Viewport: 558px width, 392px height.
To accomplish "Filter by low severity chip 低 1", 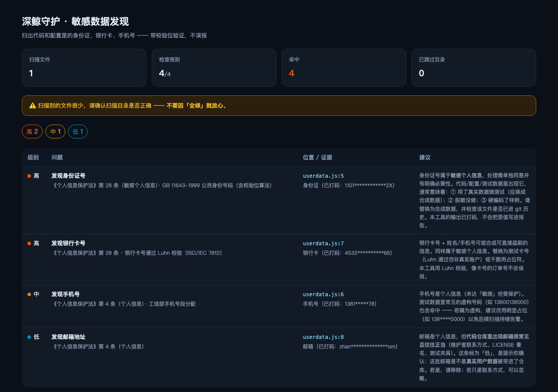I will click(x=78, y=132).
